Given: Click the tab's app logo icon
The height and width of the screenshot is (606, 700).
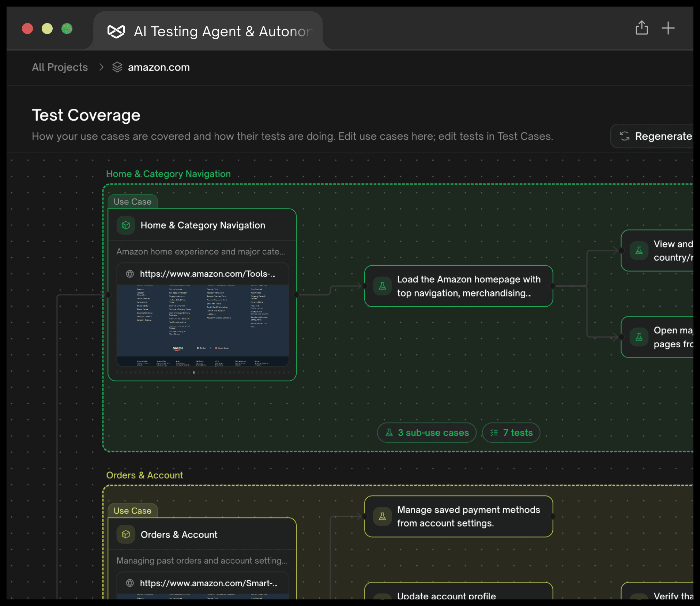Looking at the screenshot, I should point(116,31).
